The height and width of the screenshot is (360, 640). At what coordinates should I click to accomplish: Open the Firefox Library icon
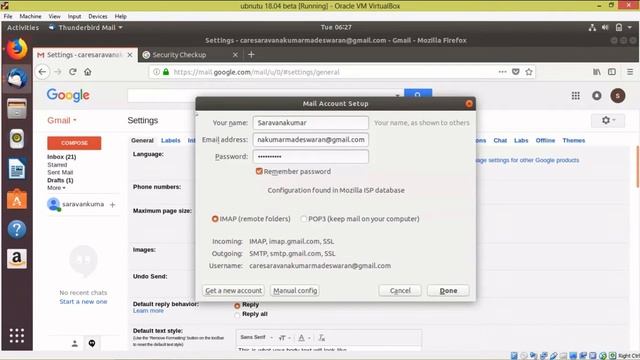pyautogui.click(x=597, y=72)
